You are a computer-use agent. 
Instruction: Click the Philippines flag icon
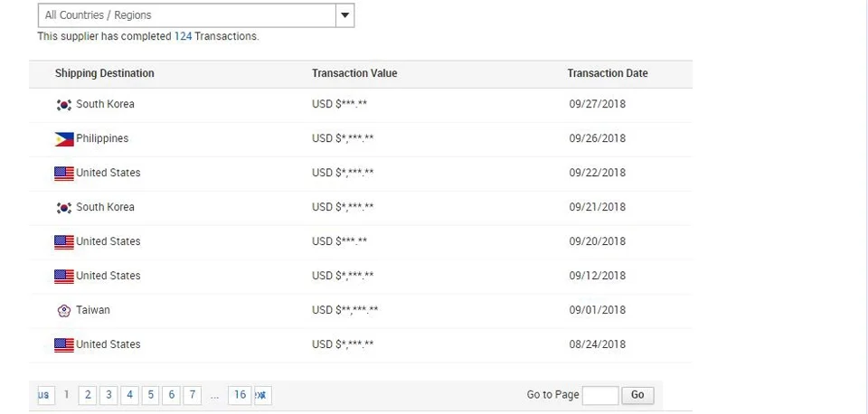[63, 139]
